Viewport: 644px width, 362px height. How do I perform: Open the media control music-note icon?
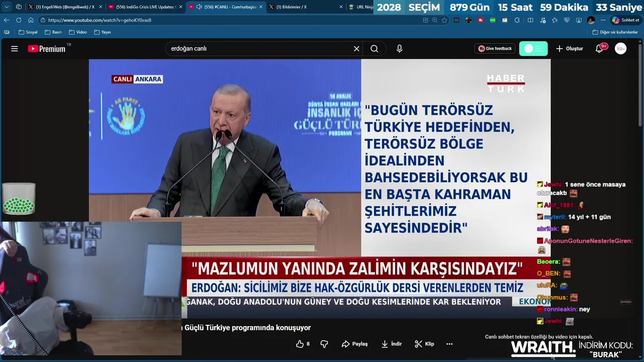[x=543, y=20]
